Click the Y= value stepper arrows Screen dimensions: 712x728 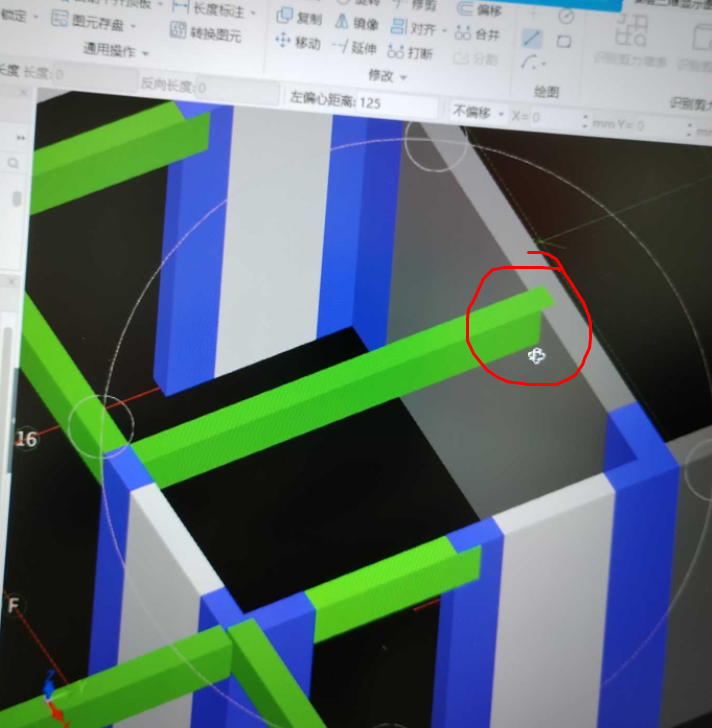click(690, 130)
